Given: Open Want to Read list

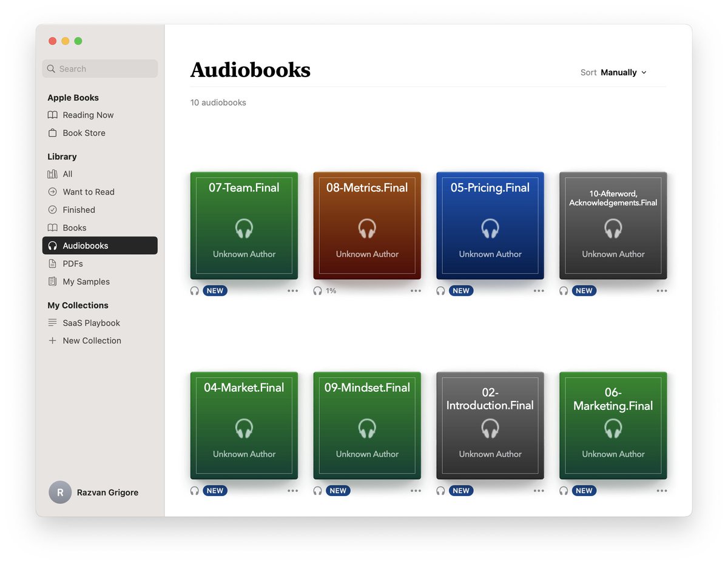Looking at the screenshot, I should pyautogui.click(x=100, y=192).
